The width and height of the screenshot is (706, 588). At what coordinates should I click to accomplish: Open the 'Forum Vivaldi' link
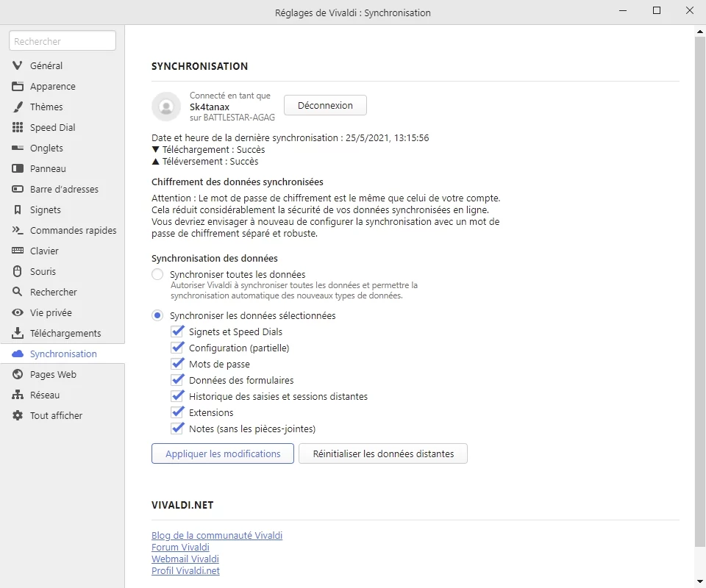pos(181,547)
